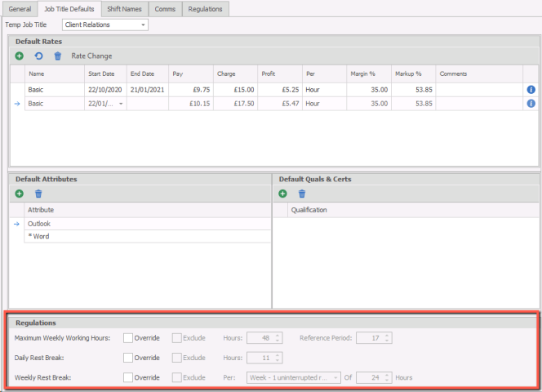This screenshot has width=542, height=392.
Task: Tick Override checkbox for Daily Rest Break
Action: point(128,358)
